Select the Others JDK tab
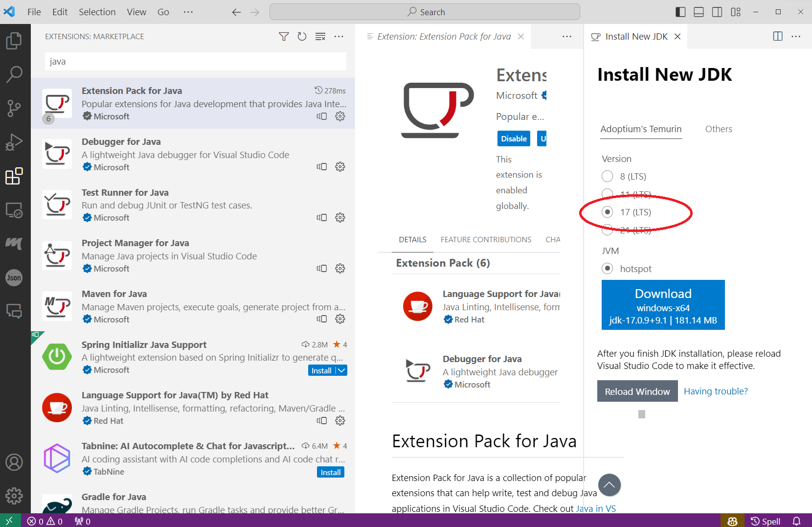The height and width of the screenshot is (527, 812). pos(719,129)
